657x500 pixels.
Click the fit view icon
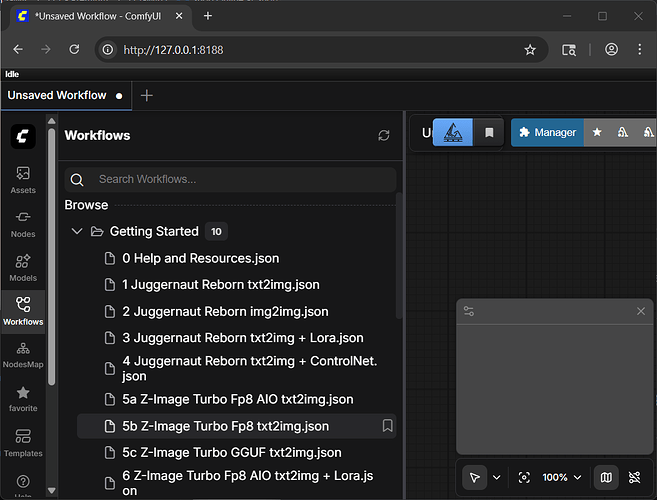coord(525,477)
